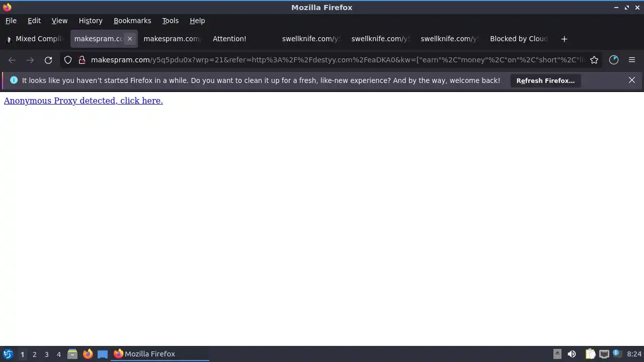Launch Firefox from taskbar quick launcher
The height and width of the screenshot is (362, 644).
(88, 354)
